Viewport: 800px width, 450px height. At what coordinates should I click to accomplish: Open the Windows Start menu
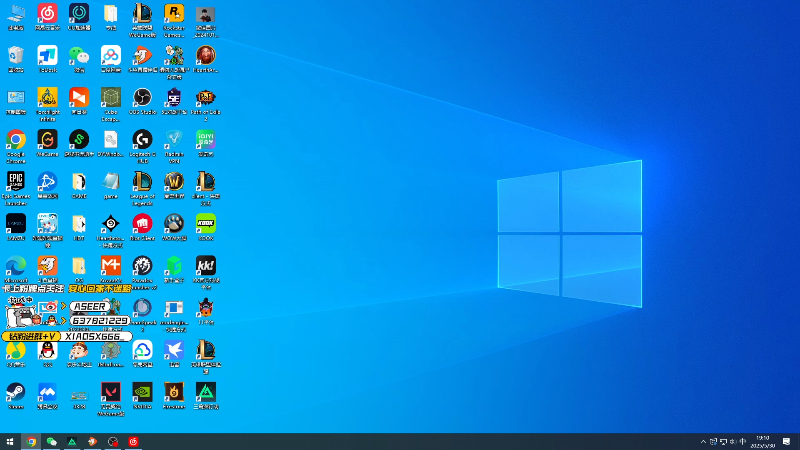point(10,442)
